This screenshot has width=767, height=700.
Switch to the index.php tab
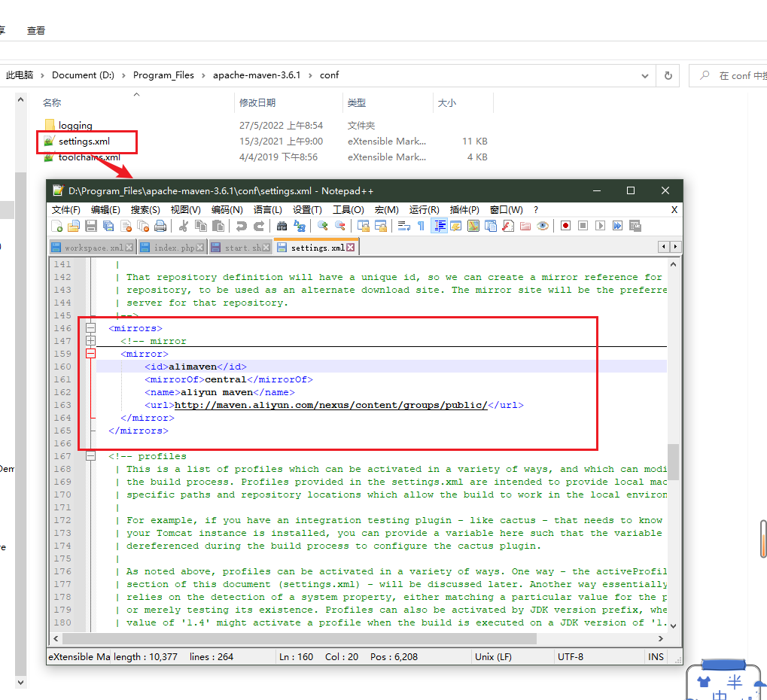172,248
